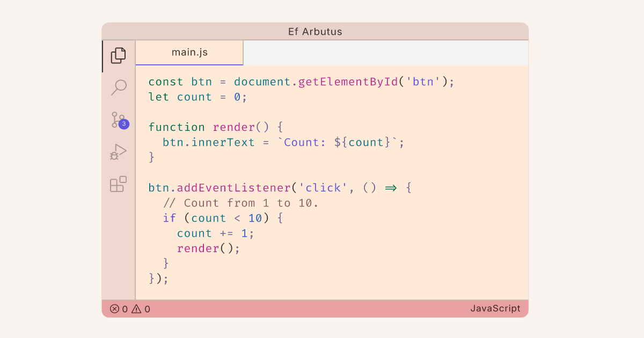Place cursor on 'const btn' line
The height and width of the screenshot is (338, 644).
[302, 82]
